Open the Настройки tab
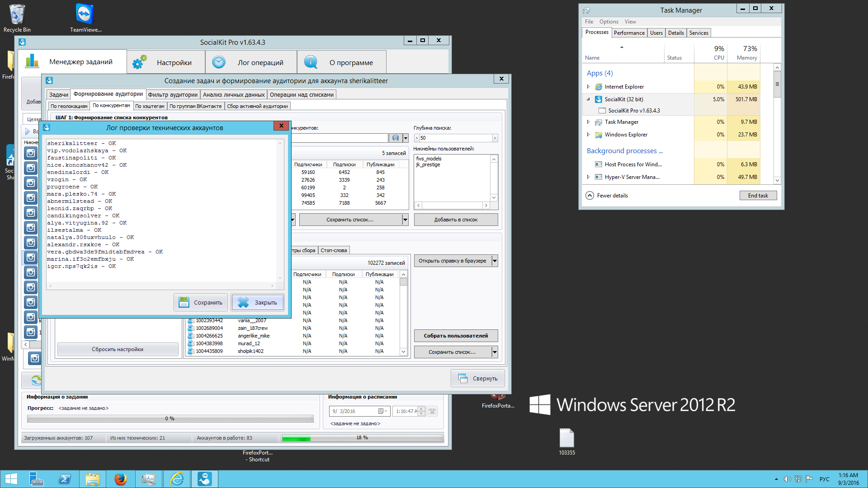 click(166, 62)
